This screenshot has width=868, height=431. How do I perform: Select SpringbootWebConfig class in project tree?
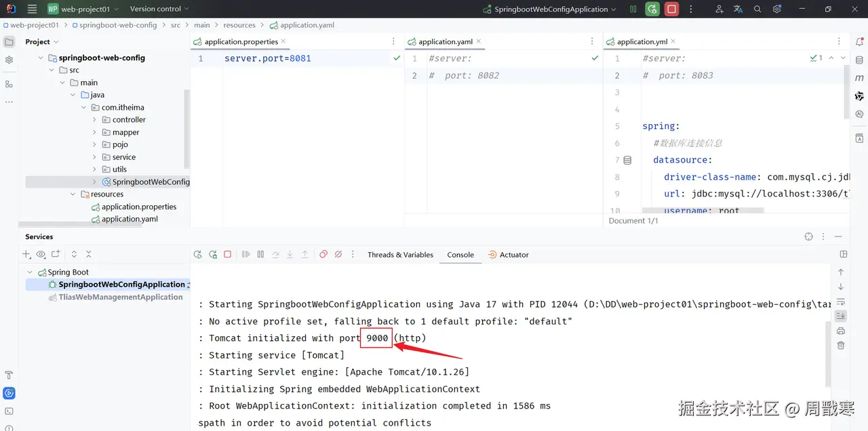pyautogui.click(x=146, y=182)
